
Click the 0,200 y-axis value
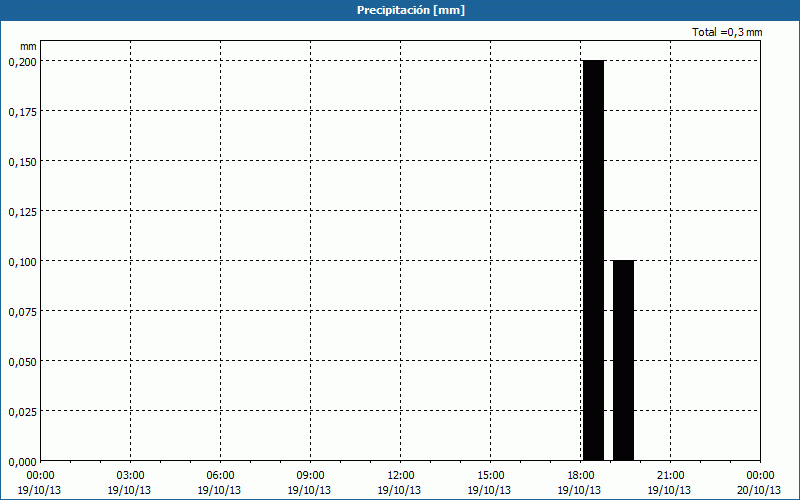click(22, 62)
